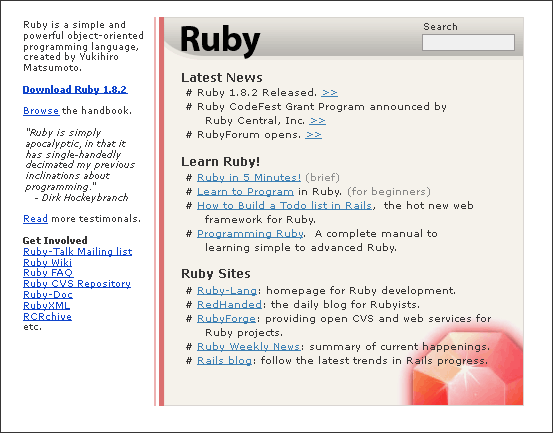Click the Search input box
This screenshot has width=553, height=433.
[468, 42]
